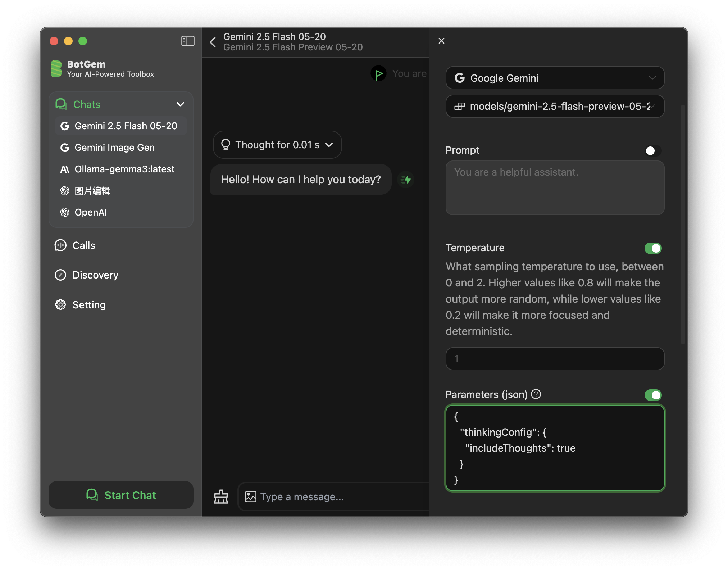Viewport: 728px width, 570px height.
Task: Disable the Temperature toggle
Action: tap(653, 248)
